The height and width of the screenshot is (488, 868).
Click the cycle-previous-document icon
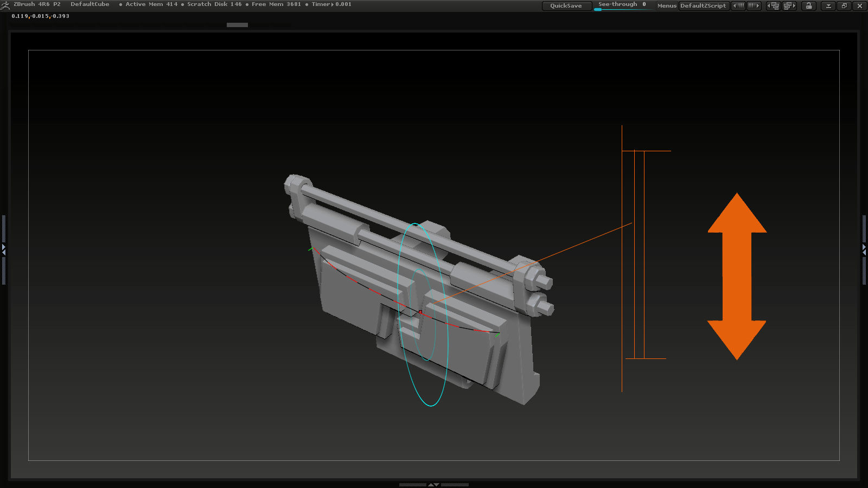point(773,5)
